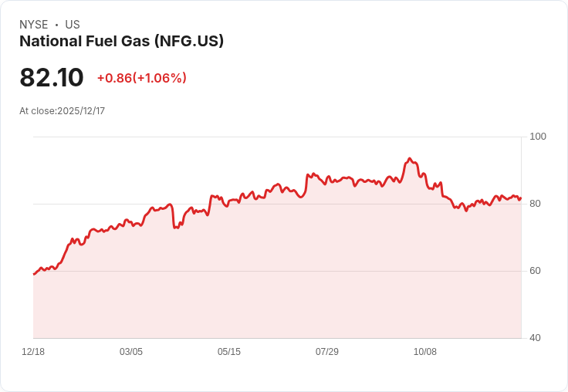Image resolution: width=568 pixels, height=392 pixels.
Task: Click the +0.86(+1.06%) price change
Action: pos(141,78)
